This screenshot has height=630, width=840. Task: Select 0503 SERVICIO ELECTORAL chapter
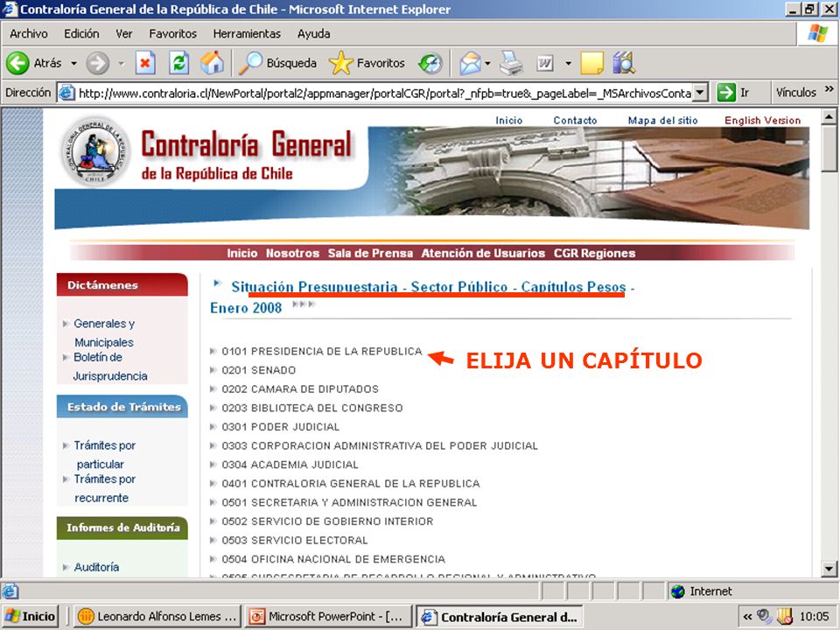(x=295, y=541)
